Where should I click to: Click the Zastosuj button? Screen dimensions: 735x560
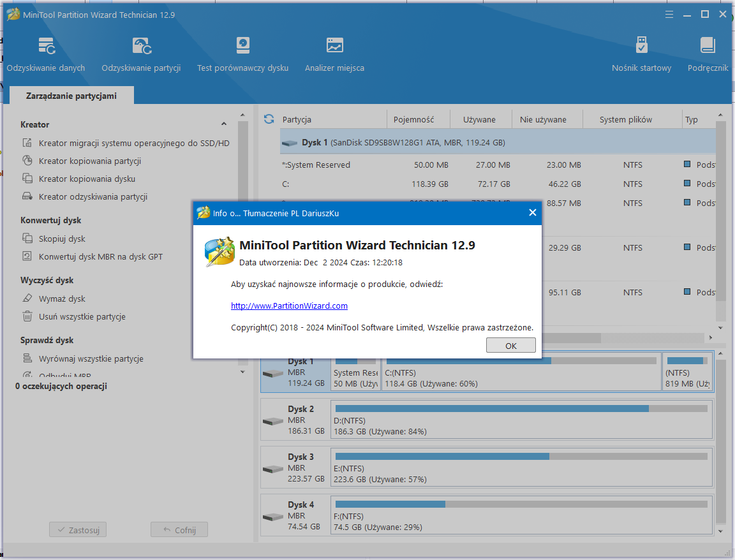click(78, 529)
